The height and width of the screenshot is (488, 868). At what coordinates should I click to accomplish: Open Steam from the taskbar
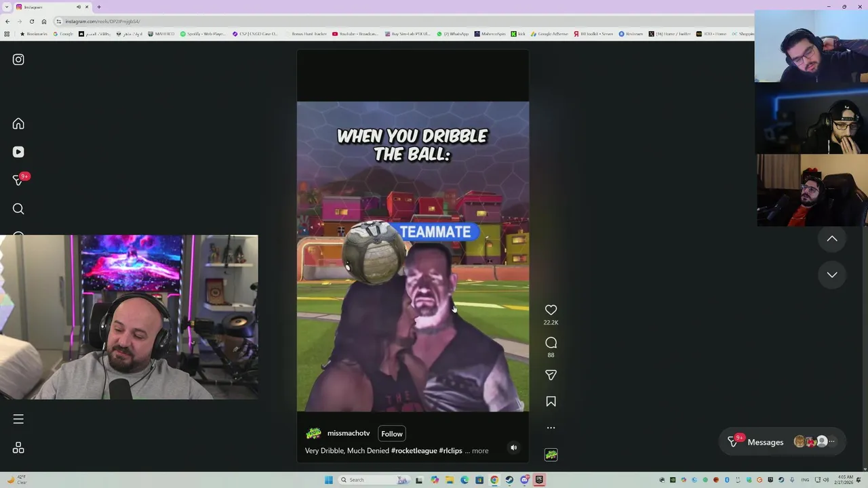click(x=509, y=480)
